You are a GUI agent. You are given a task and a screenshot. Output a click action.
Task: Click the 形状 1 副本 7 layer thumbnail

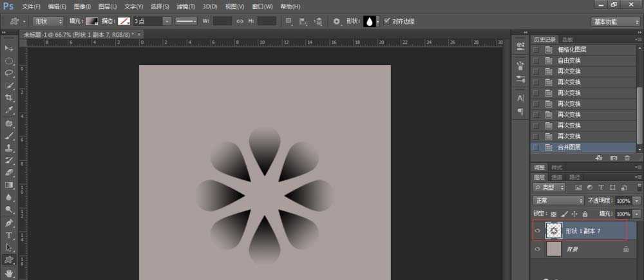point(553,230)
